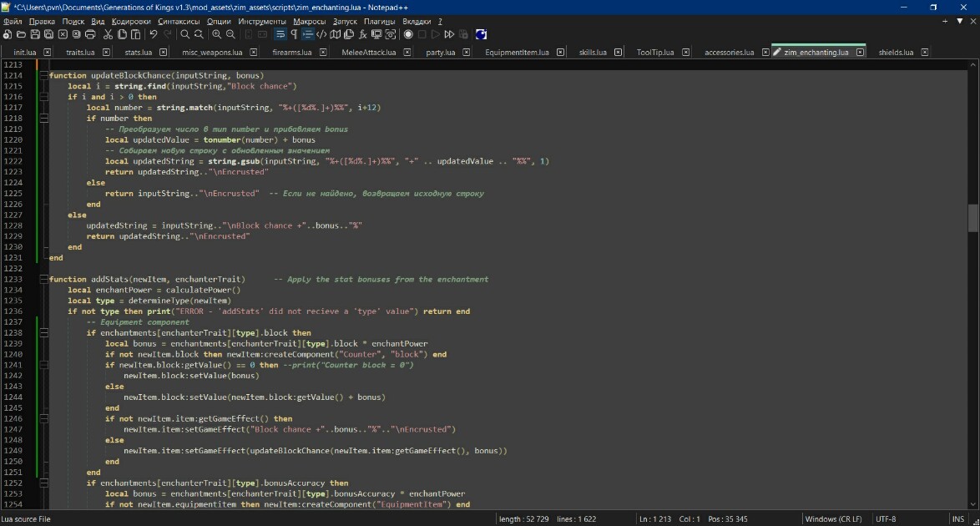Open the Синтаксисы menu
This screenshot has height=526, width=980.
coord(179,21)
